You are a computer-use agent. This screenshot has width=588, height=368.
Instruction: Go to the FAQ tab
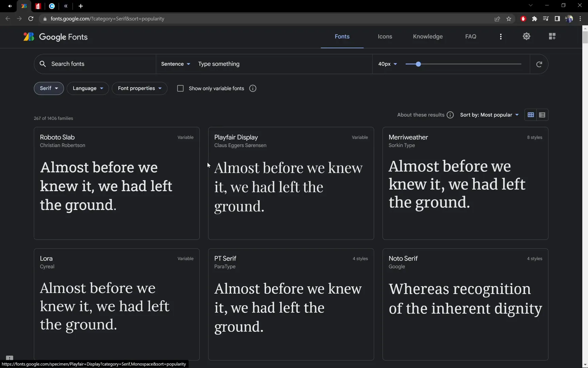tap(471, 36)
